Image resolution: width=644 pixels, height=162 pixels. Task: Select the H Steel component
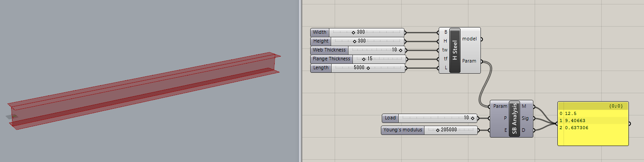pos(455,50)
